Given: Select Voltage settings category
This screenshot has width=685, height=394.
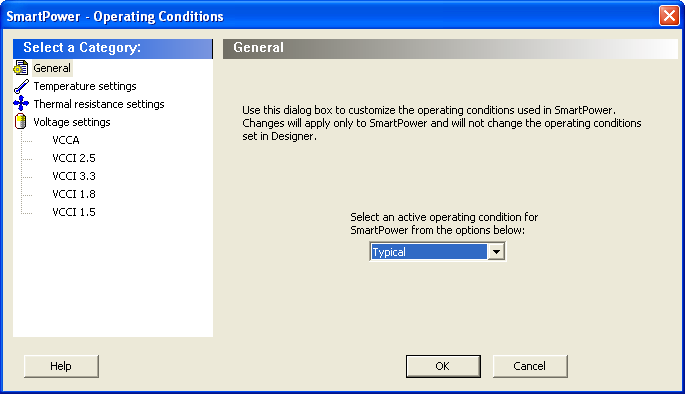Looking at the screenshot, I should point(72,122).
